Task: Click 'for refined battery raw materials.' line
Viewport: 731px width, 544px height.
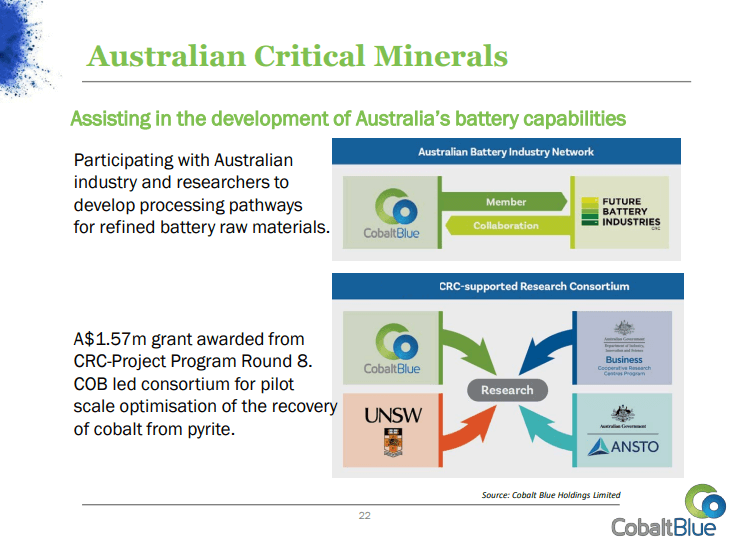Action: 201,227
